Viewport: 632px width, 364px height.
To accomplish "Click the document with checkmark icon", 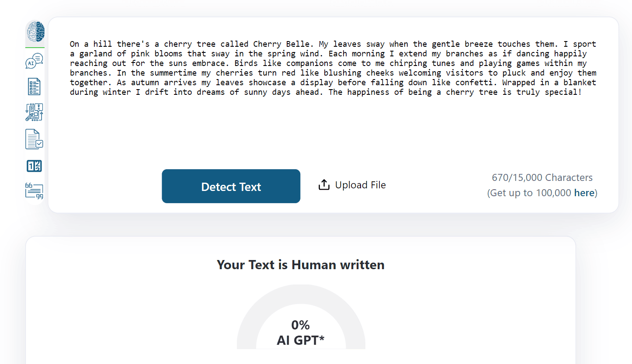I will point(34,139).
